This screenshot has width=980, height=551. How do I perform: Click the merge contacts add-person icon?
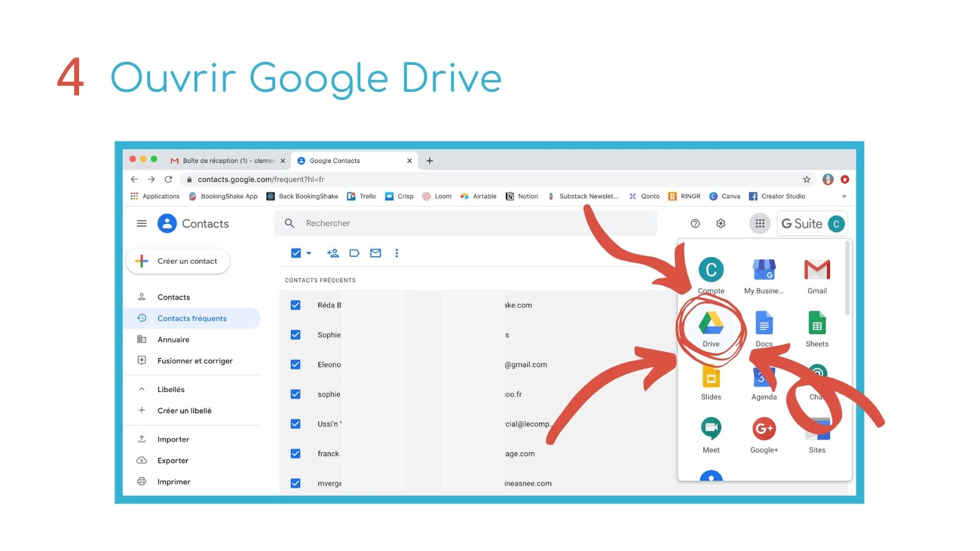pyautogui.click(x=333, y=253)
